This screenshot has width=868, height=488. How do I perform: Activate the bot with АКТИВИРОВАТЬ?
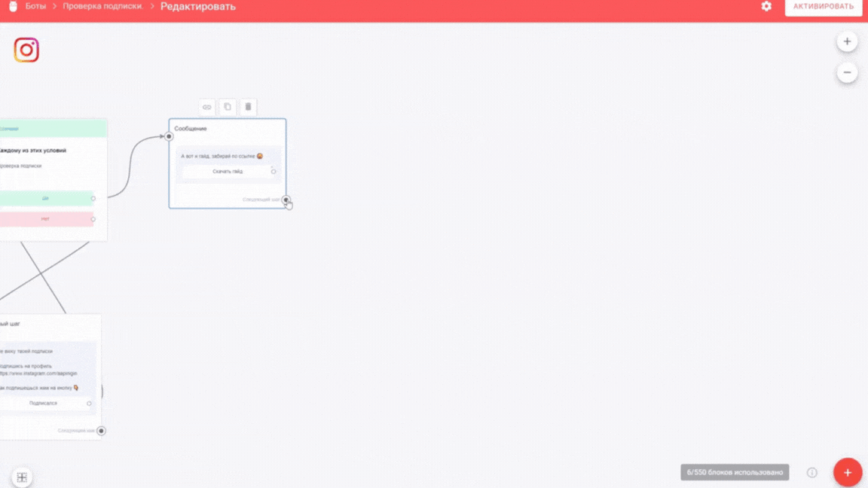pos(823,7)
